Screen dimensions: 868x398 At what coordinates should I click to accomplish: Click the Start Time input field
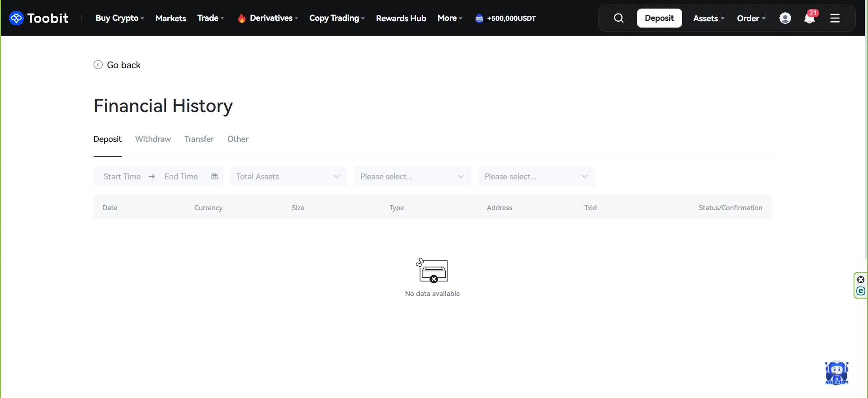[122, 177]
